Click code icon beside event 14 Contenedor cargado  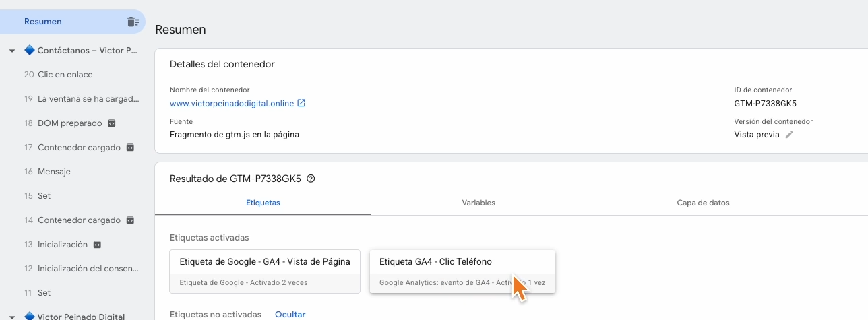pos(130,220)
